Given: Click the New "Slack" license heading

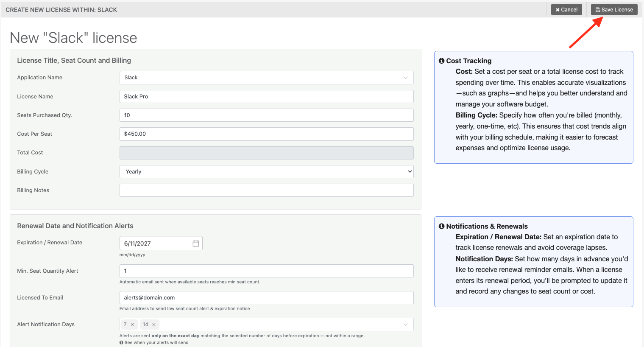Looking at the screenshot, I should point(73,38).
